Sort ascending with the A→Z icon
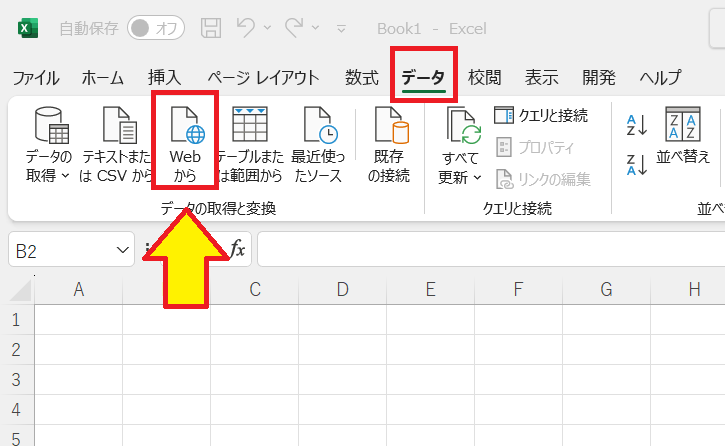 637,125
